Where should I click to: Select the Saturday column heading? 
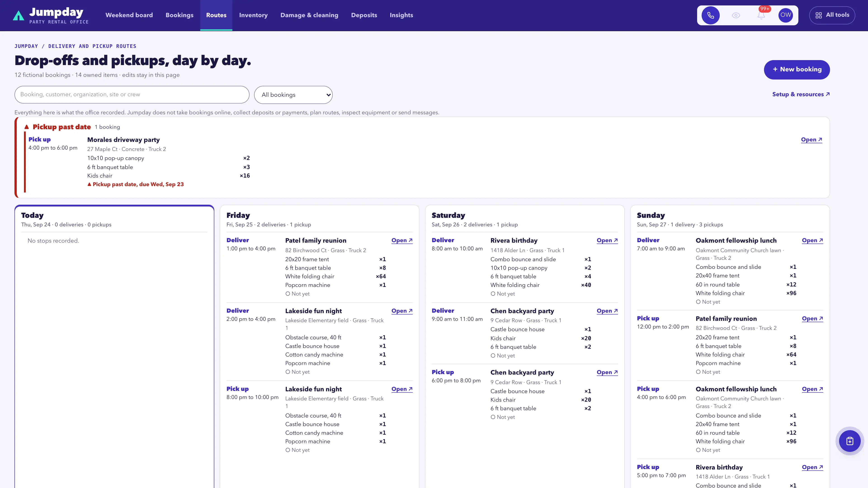(x=448, y=215)
